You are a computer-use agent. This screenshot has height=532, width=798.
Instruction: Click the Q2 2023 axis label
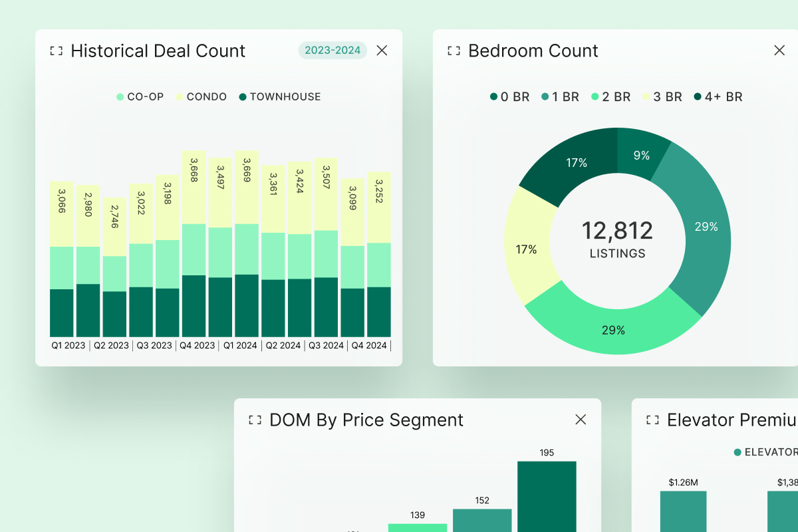(x=111, y=346)
